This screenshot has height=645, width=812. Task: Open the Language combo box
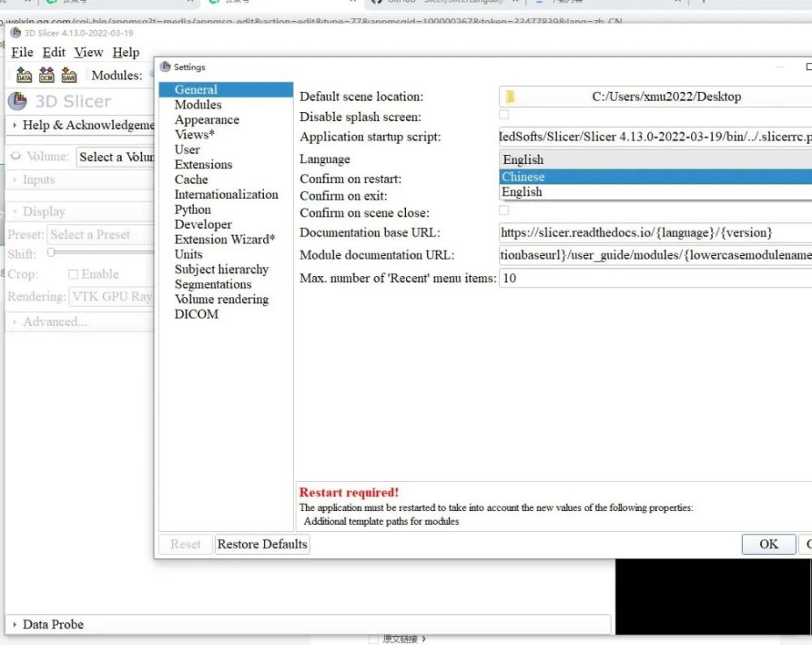tap(655, 159)
